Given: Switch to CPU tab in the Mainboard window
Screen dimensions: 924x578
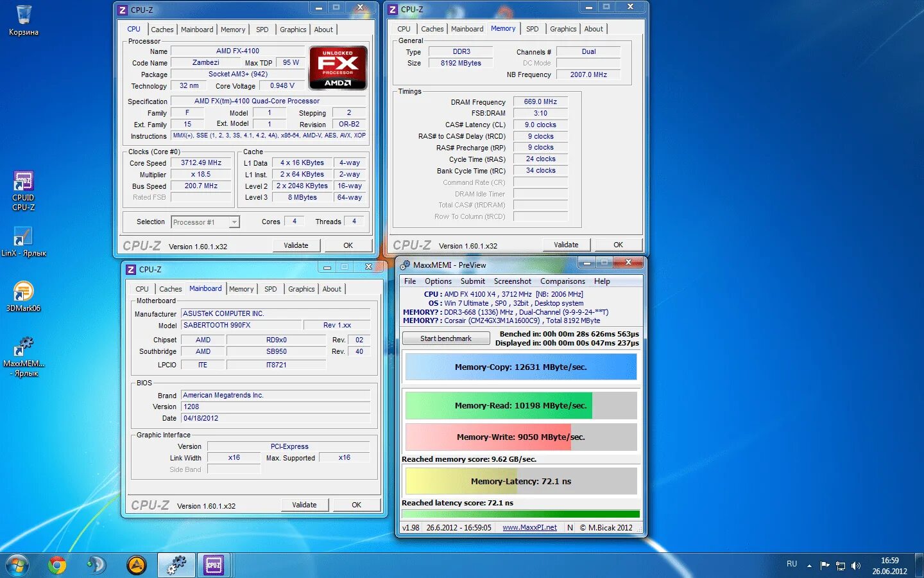Looking at the screenshot, I should [142, 289].
